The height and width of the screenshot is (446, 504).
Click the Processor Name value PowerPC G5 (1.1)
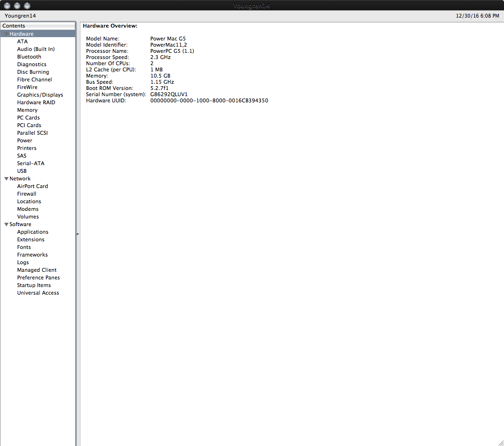tap(172, 51)
